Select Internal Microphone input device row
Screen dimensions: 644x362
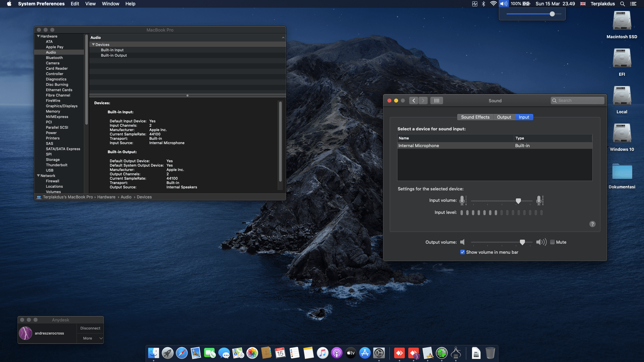495,145
